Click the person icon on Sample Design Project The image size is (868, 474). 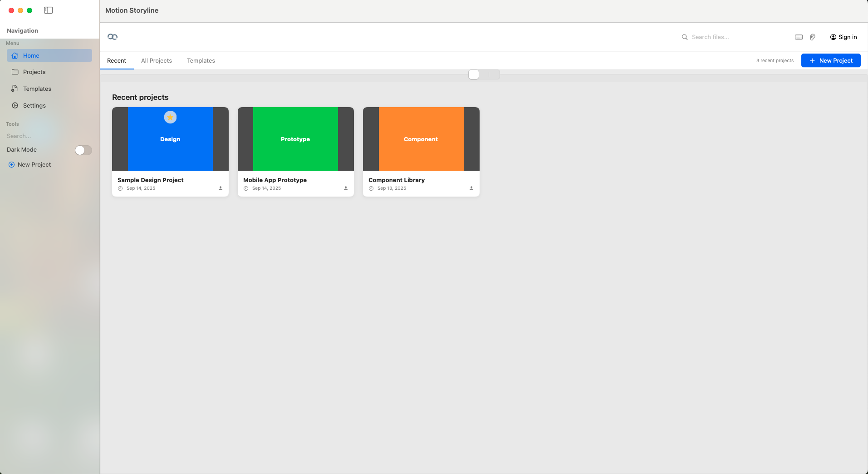(x=221, y=188)
